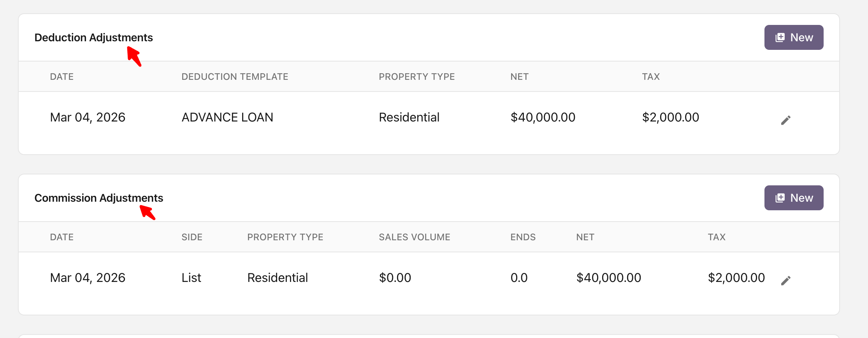
Task: Click the plus icon in the Deduction Adjustments New button
Action: pos(780,37)
